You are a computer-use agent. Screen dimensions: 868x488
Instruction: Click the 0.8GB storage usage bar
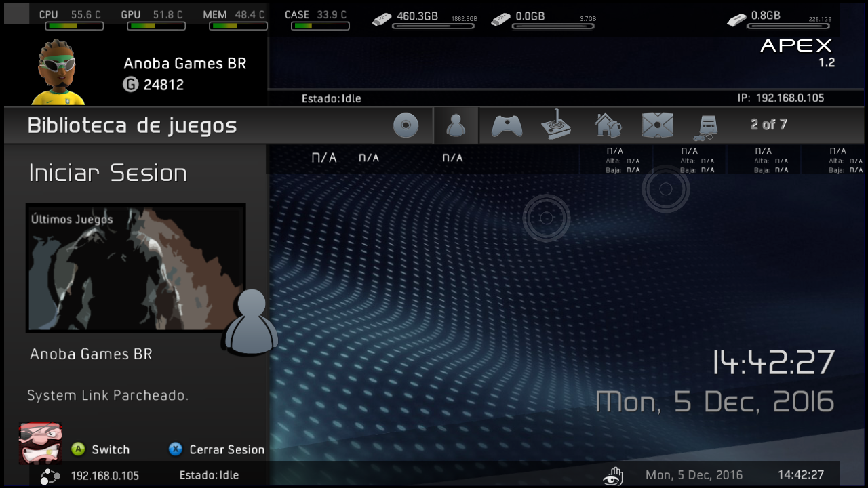pos(789,26)
